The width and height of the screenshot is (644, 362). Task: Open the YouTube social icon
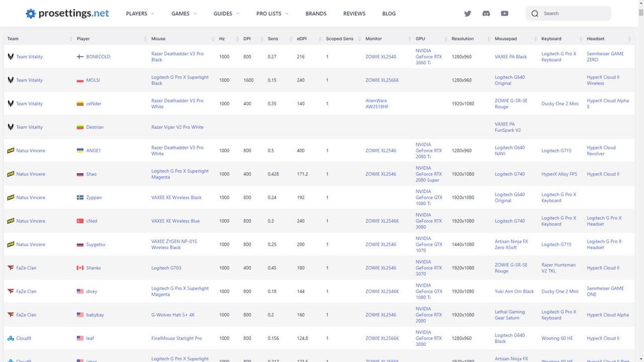click(504, 13)
